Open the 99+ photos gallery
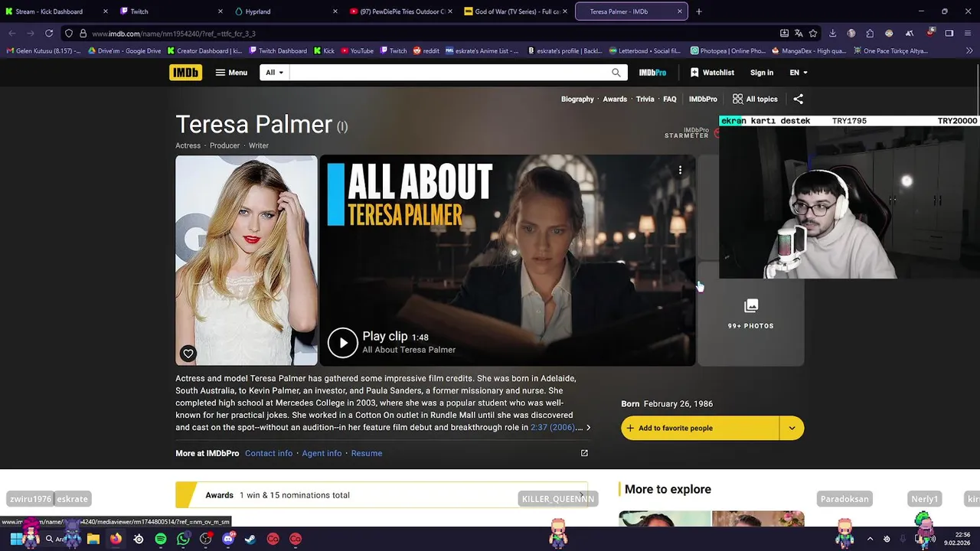This screenshot has width=980, height=551. 751,315
